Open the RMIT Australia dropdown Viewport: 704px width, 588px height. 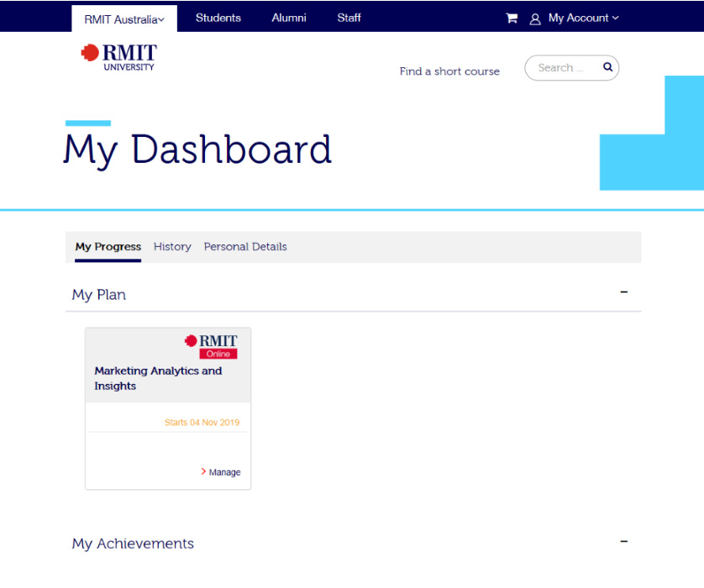tap(123, 18)
